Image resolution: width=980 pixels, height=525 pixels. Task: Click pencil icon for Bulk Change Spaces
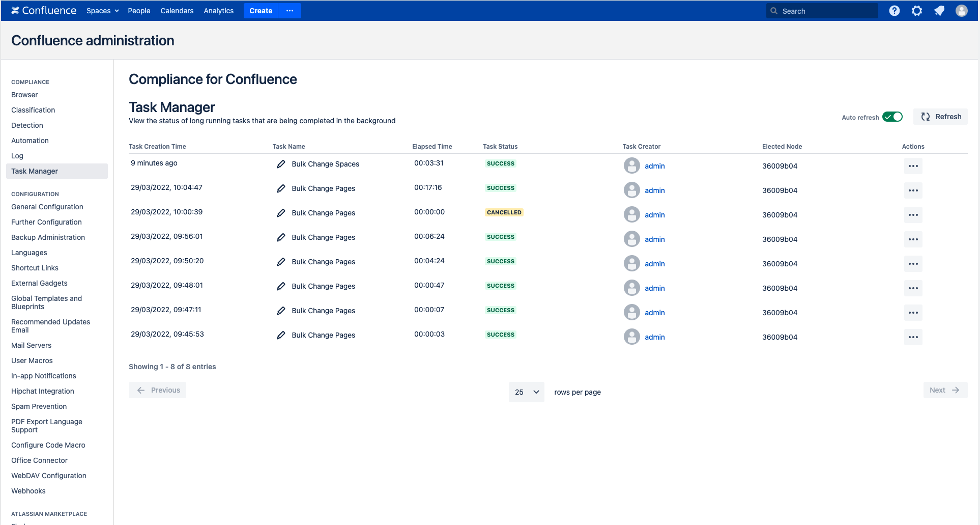[281, 164]
